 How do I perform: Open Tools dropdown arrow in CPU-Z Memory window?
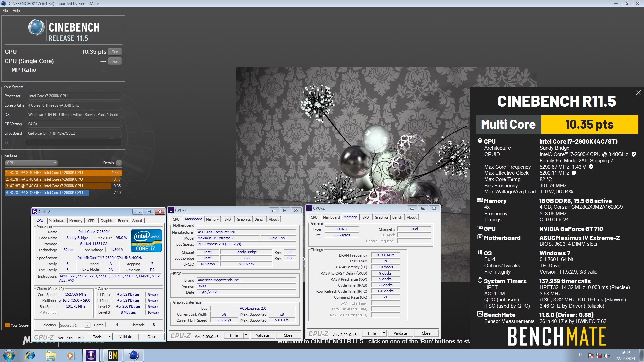384,333
